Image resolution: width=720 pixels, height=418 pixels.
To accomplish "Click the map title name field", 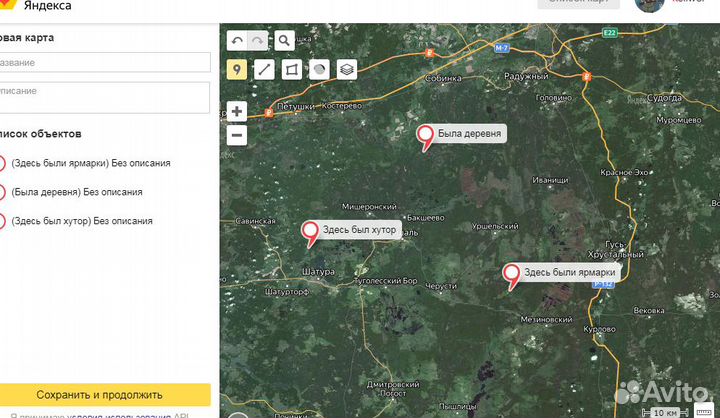I will 104,62.
